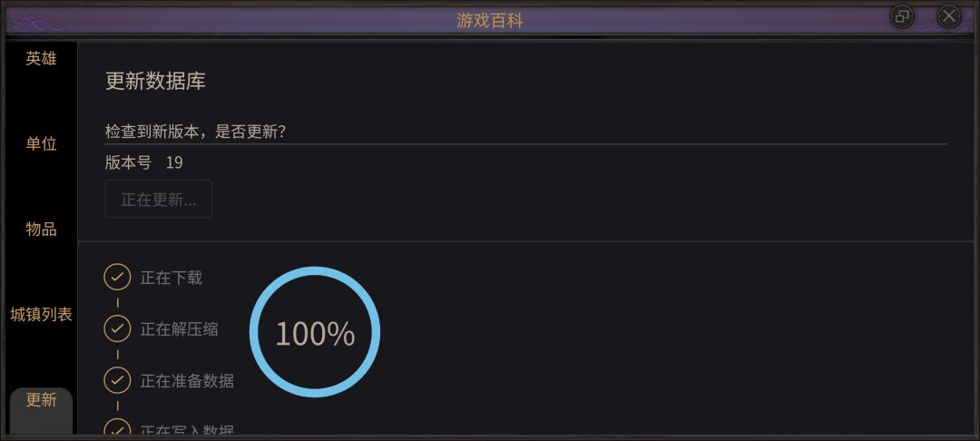Click the 100% circular progress indicator

tap(314, 333)
